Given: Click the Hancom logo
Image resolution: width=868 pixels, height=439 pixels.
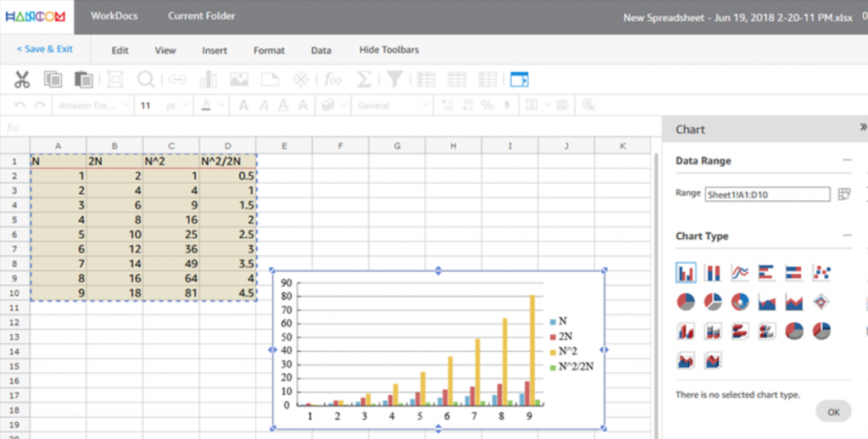Looking at the screenshot, I should point(36,17).
